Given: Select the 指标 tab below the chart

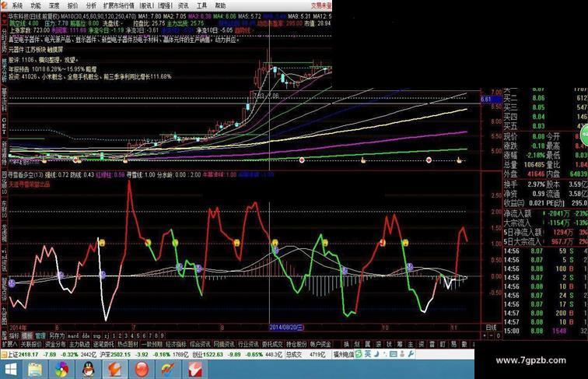Looking at the screenshot, I should (14, 335).
